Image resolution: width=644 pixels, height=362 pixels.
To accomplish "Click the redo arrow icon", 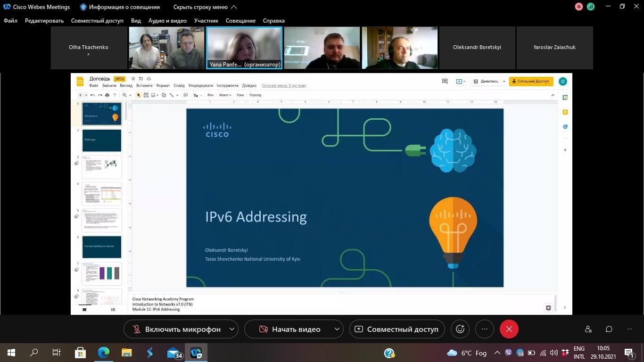I will [100, 95].
